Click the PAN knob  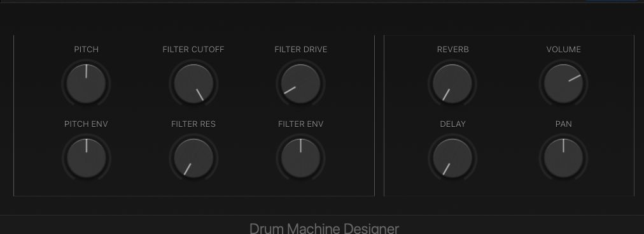(564, 158)
